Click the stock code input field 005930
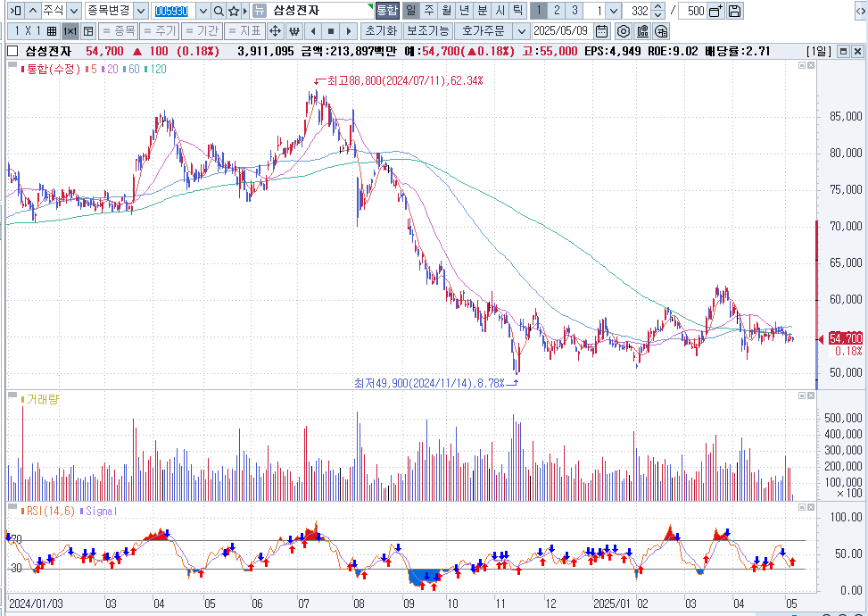 point(171,11)
